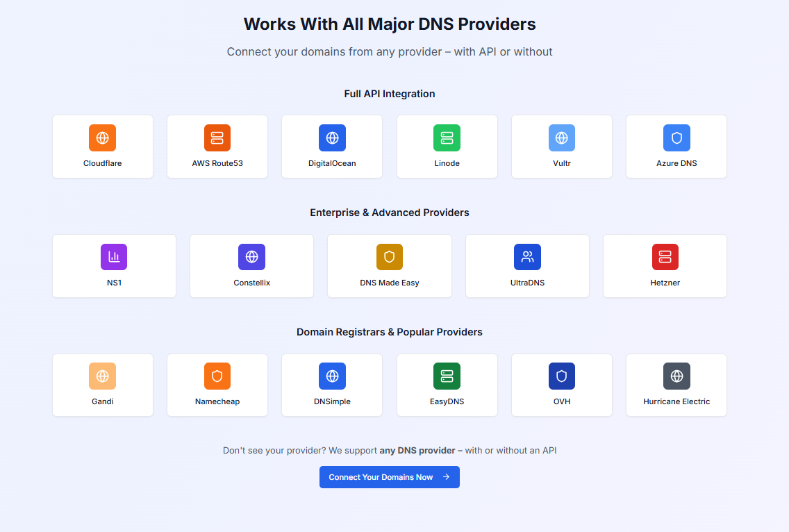Click the subtitle about connecting your domains
789x532 pixels.
(x=390, y=52)
